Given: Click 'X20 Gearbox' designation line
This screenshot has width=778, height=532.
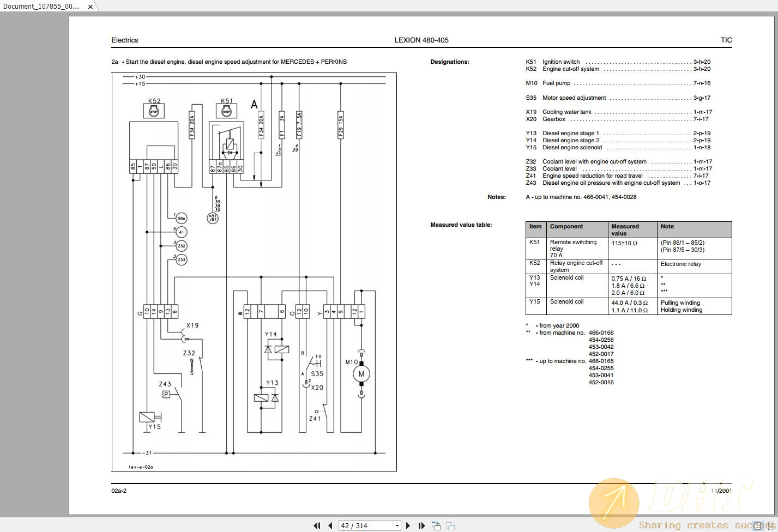Looking at the screenshot, I should point(617,119).
